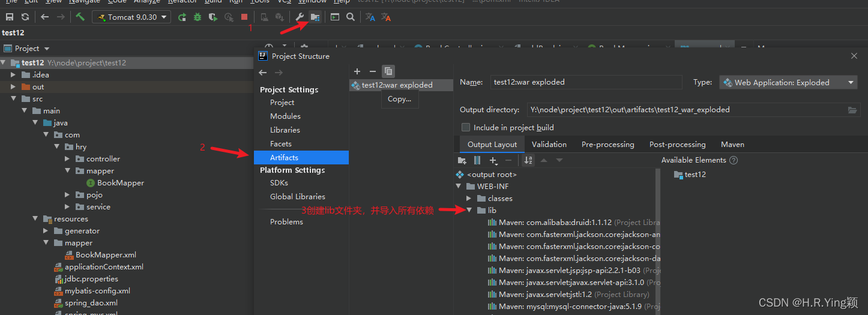Select Artifacts in Project Settings
This screenshot has width=868, height=315.
point(301,158)
